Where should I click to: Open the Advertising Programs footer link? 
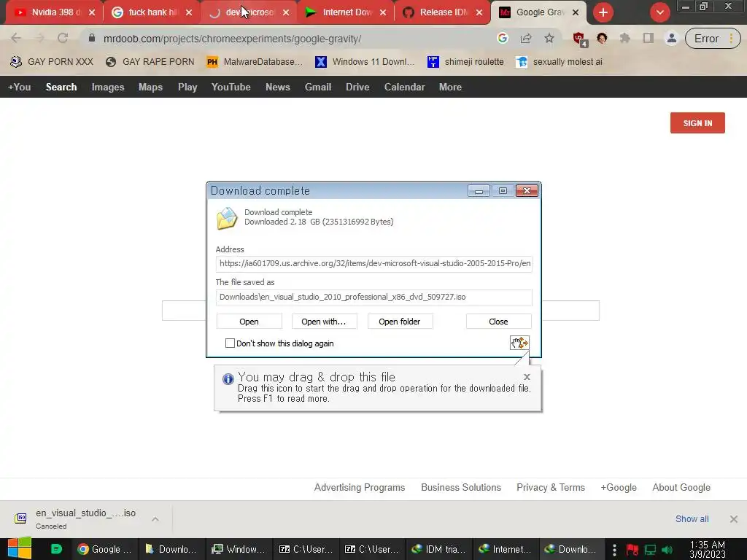(x=360, y=488)
